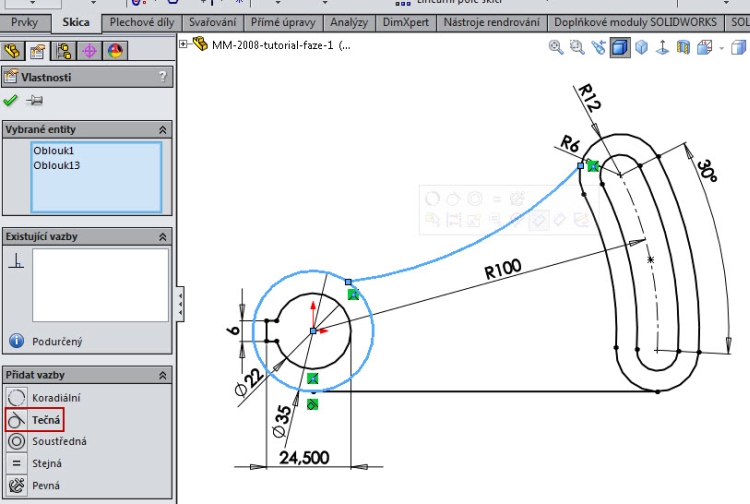Click Zoom to Fit magnifier icon
The image size is (750, 504).
[x=555, y=47]
